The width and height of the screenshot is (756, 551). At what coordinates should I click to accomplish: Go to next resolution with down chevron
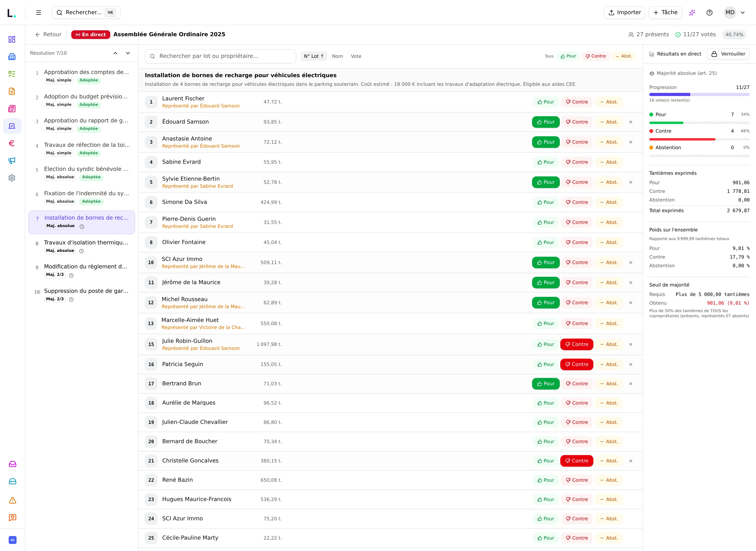[128, 53]
